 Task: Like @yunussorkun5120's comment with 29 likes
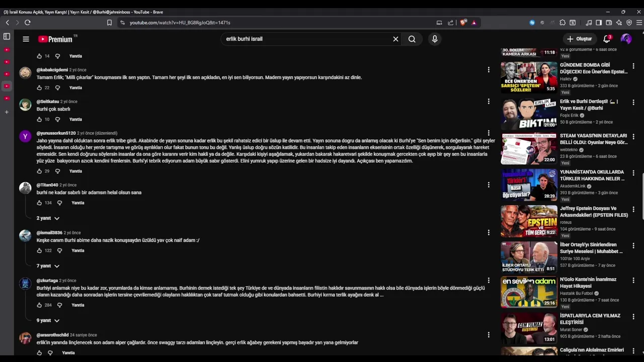(x=39, y=171)
